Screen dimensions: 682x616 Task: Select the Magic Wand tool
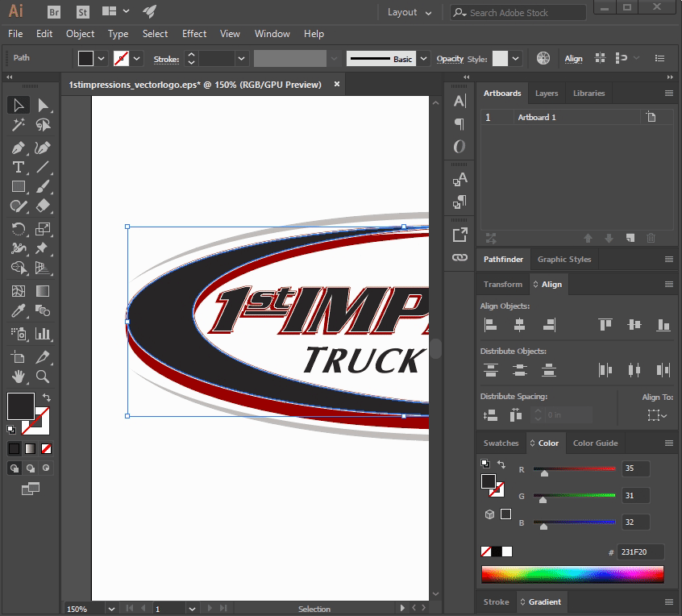(19, 125)
